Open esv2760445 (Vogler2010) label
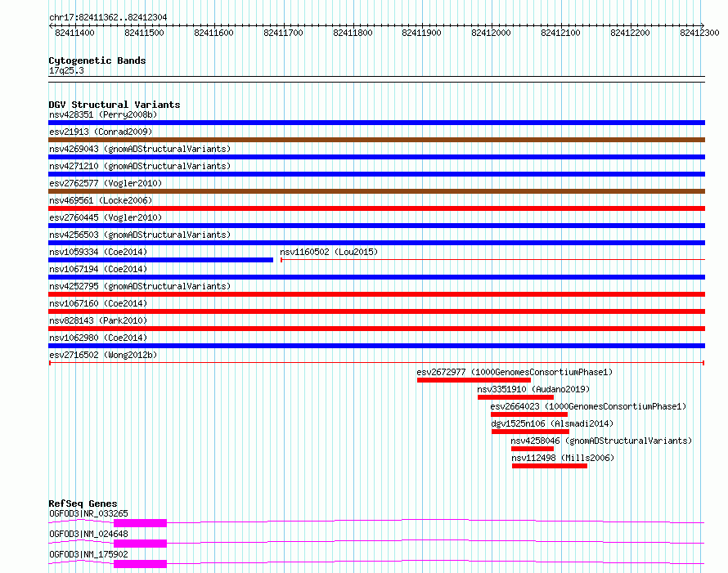The image size is (728, 573). coord(106,217)
